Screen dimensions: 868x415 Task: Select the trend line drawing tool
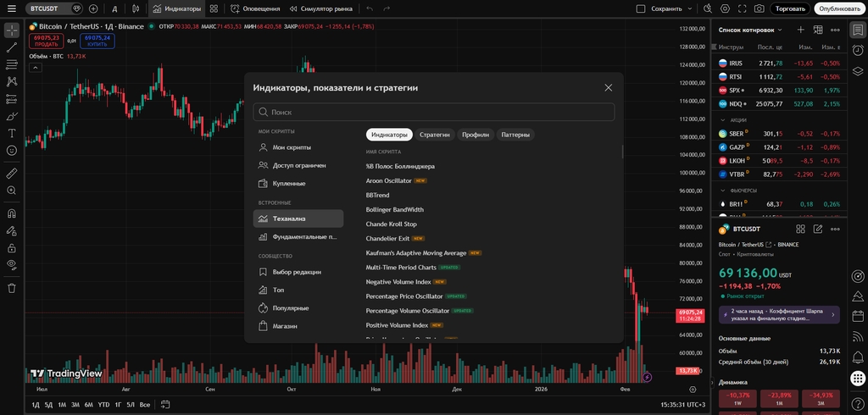pos(12,47)
